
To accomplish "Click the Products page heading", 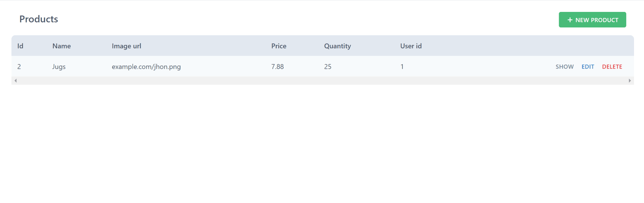I will [x=39, y=19].
